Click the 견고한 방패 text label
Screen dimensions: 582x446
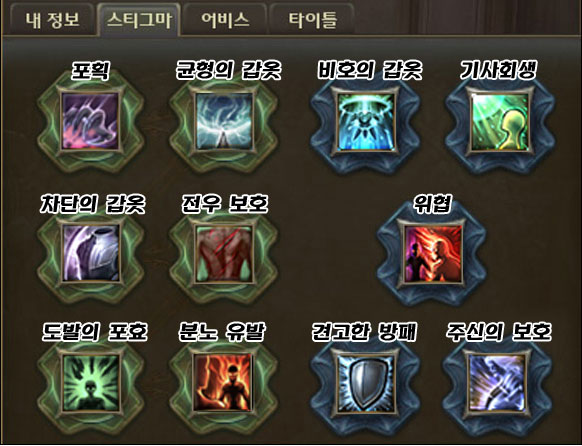pos(365,332)
